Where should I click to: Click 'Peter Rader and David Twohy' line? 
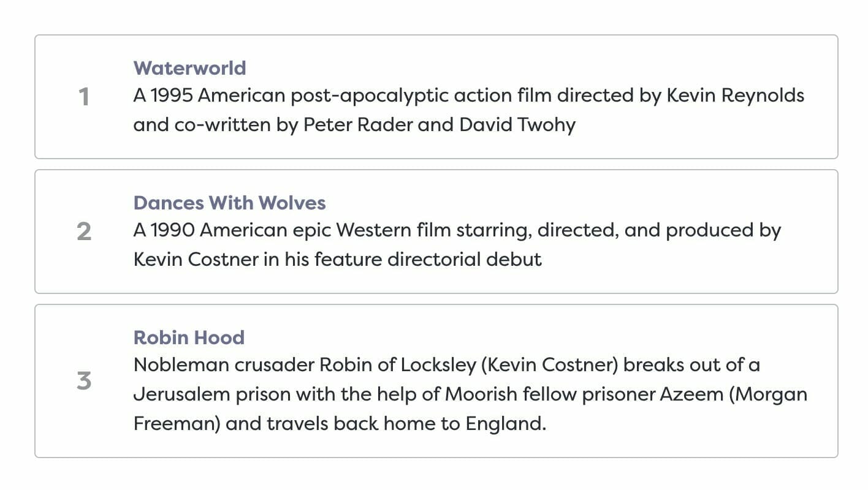point(355,125)
